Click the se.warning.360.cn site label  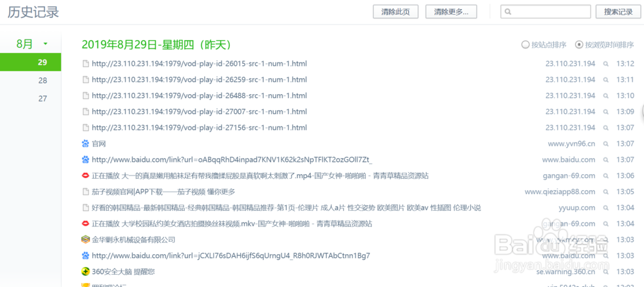point(565,272)
